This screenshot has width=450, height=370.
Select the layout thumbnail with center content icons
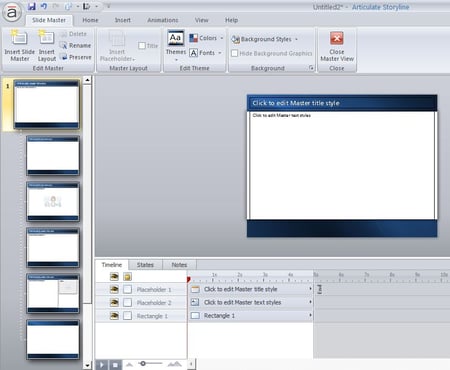tap(53, 202)
